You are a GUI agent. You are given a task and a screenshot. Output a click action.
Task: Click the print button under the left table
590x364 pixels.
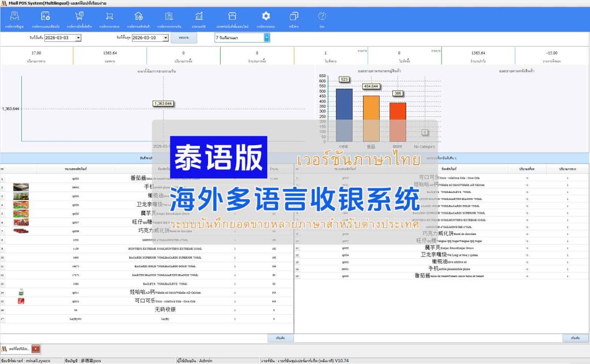(281, 339)
